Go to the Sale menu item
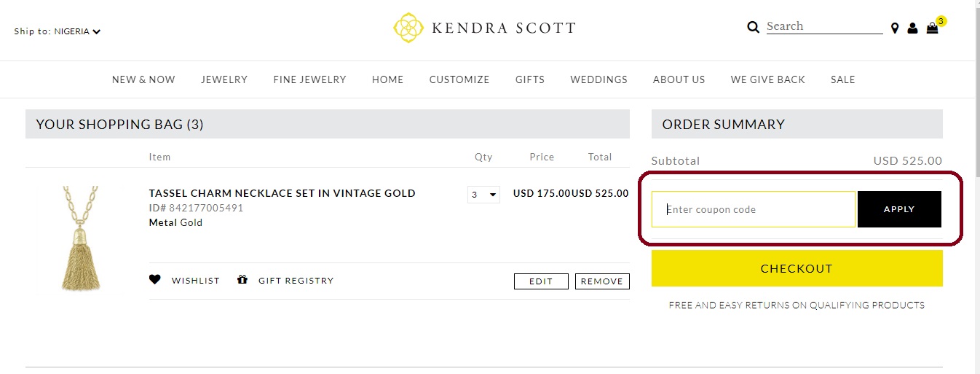The image size is (980, 374). click(842, 79)
